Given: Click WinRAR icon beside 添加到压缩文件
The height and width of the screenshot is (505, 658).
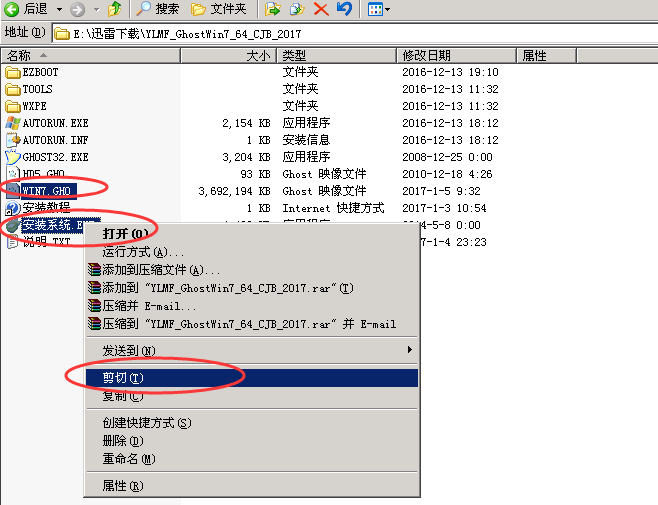Looking at the screenshot, I should pos(94,270).
